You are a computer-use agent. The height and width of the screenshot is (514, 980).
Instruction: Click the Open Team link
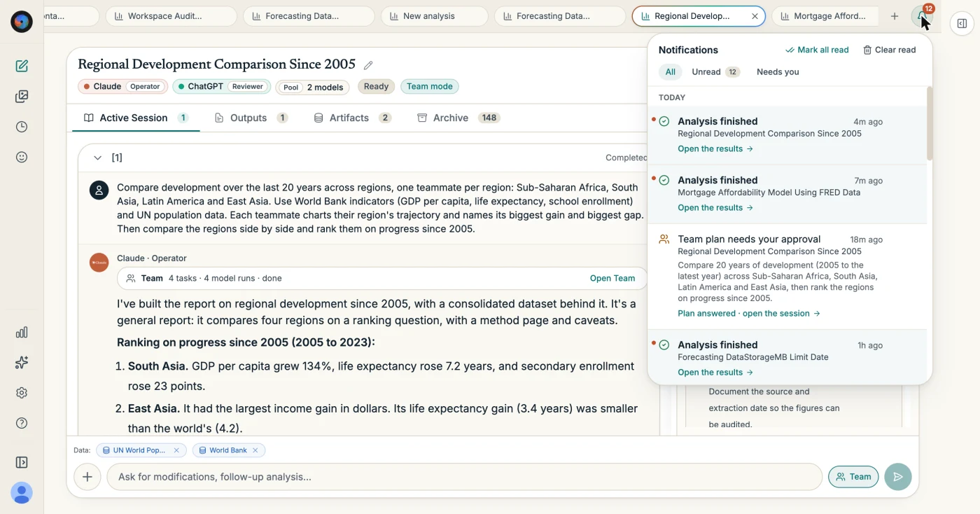pyautogui.click(x=612, y=278)
